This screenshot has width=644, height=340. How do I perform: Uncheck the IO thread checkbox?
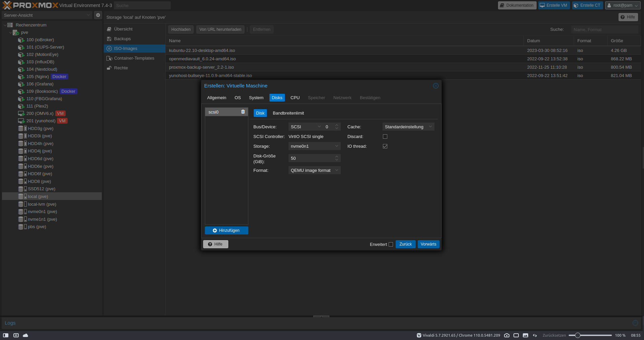(385, 146)
